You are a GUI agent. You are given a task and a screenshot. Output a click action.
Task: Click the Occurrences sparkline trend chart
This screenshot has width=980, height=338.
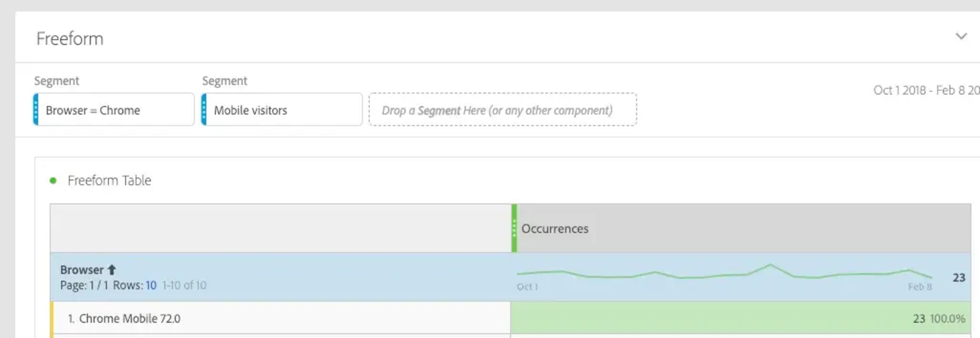(x=724, y=274)
